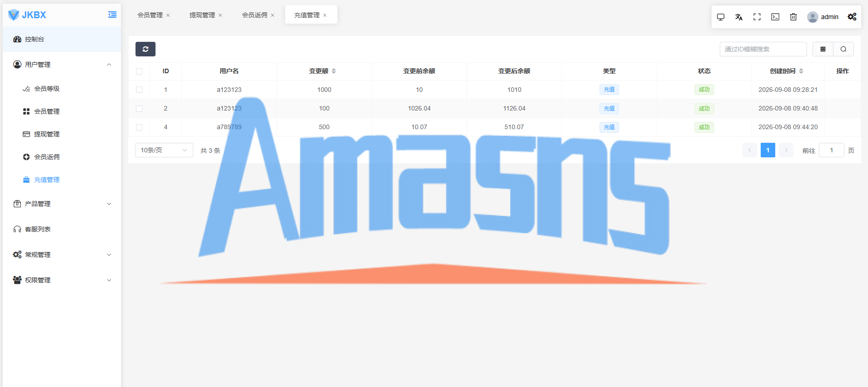Collapse the 用户管理 menu group

62,65
